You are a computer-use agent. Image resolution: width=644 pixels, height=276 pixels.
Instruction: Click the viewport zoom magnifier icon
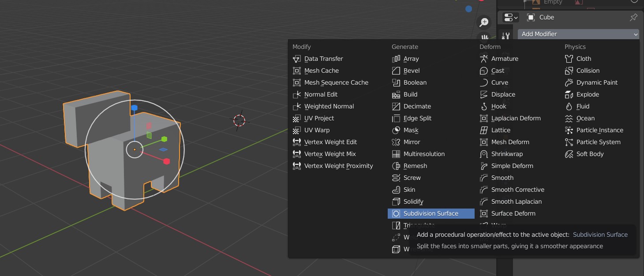coord(484,22)
